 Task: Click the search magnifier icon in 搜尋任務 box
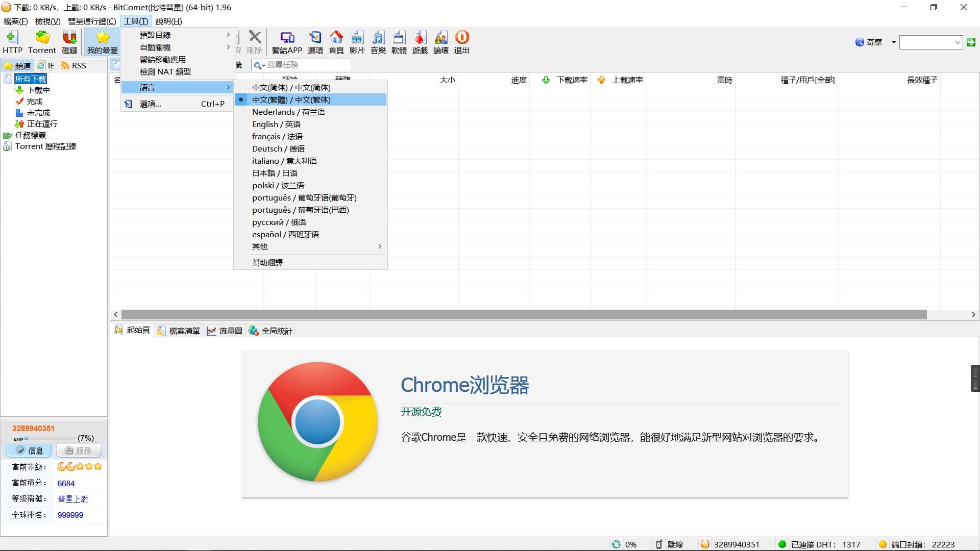(x=258, y=65)
